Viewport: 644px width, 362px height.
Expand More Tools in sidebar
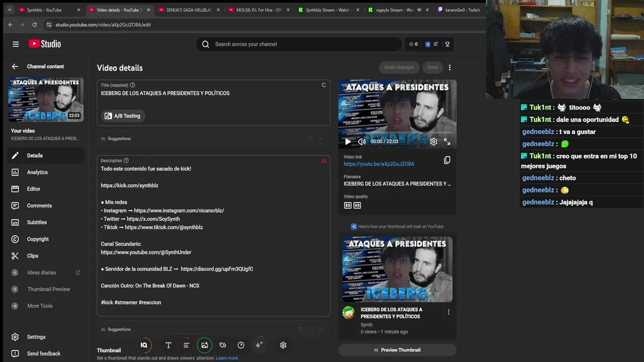tap(45, 306)
